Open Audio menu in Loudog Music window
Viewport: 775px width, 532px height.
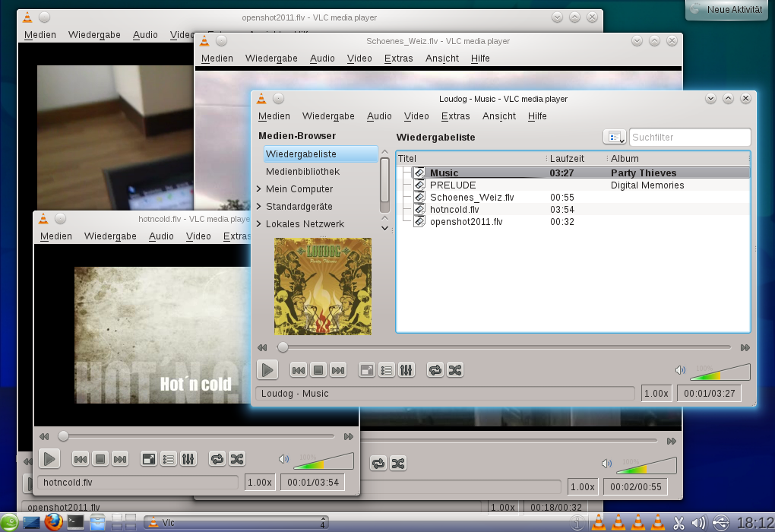379,116
